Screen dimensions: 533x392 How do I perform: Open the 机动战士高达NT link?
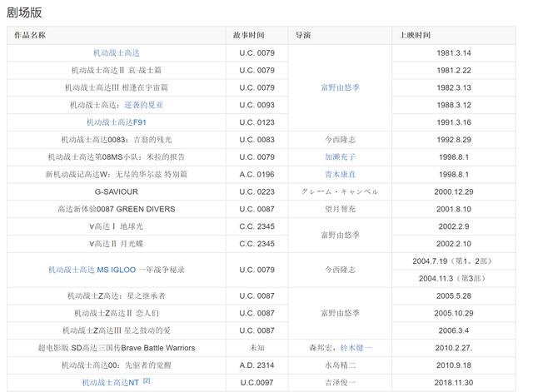pyautogui.click(x=111, y=383)
